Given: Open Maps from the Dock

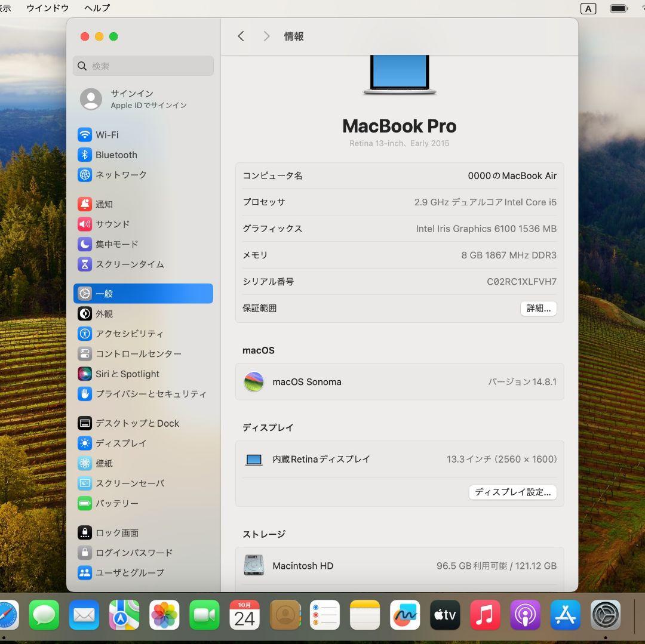Looking at the screenshot, I should coord(124,615).
